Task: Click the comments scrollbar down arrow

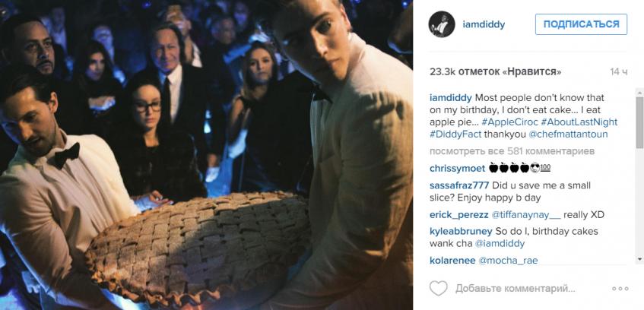Action: (x=639, y=260)
